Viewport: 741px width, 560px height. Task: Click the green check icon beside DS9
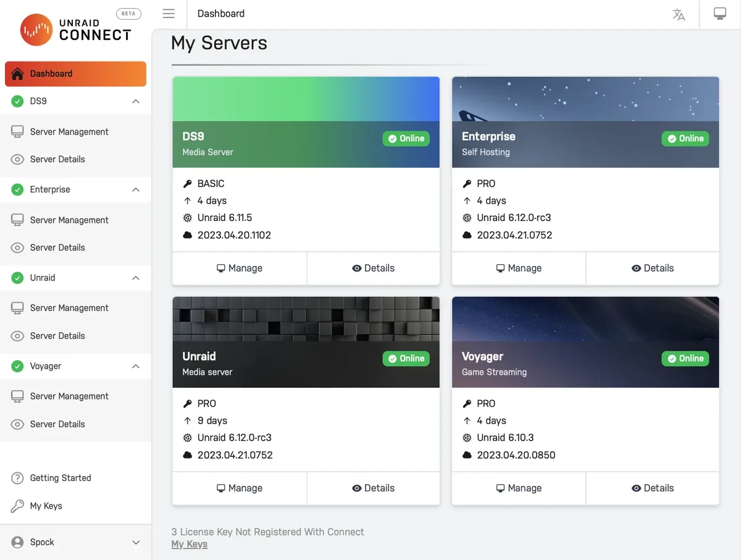[x=18, y=101]
